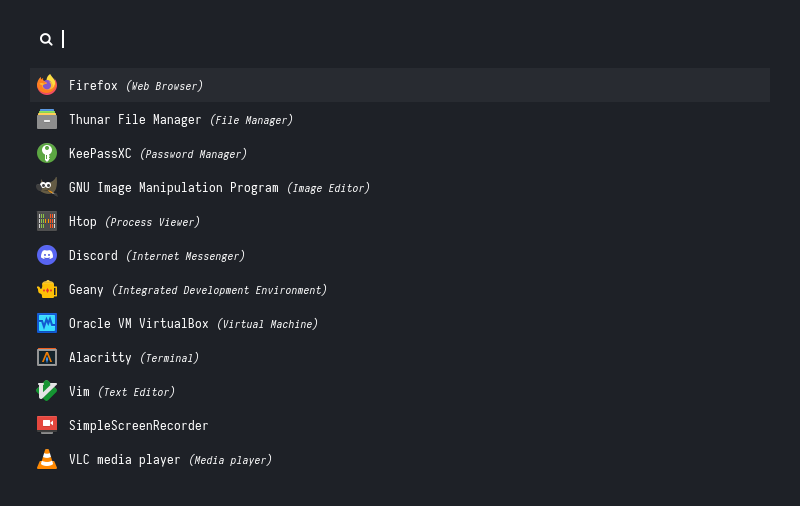Screen dimensions: 800x506
Task: Click the green Vim icon
Action: click(47, 391)
